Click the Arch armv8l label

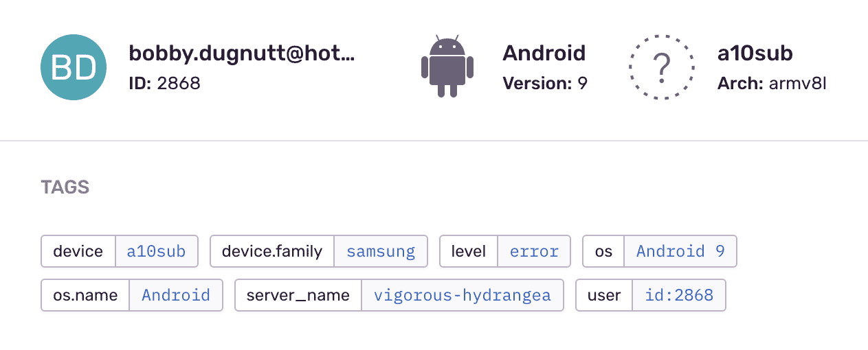[x=771, y=84]
